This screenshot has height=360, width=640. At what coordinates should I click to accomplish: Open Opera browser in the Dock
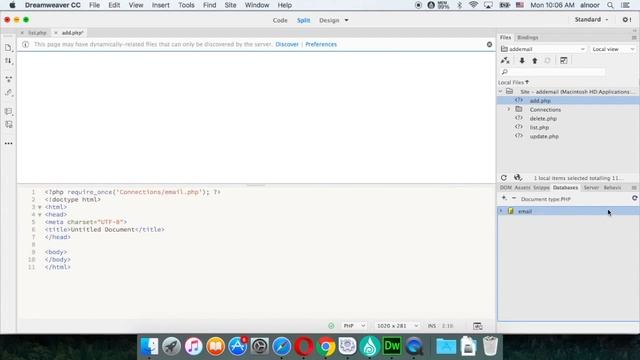click(x=303, y=346)
